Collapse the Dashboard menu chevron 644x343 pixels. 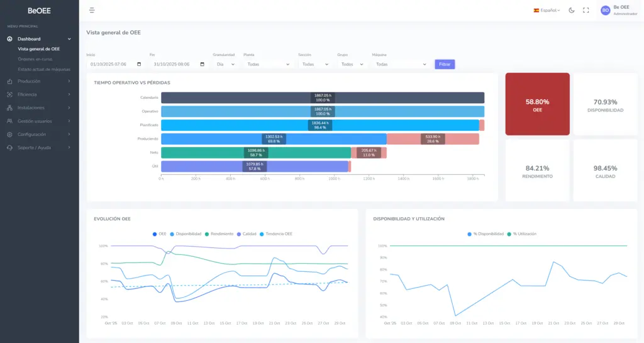coord(69,39)
